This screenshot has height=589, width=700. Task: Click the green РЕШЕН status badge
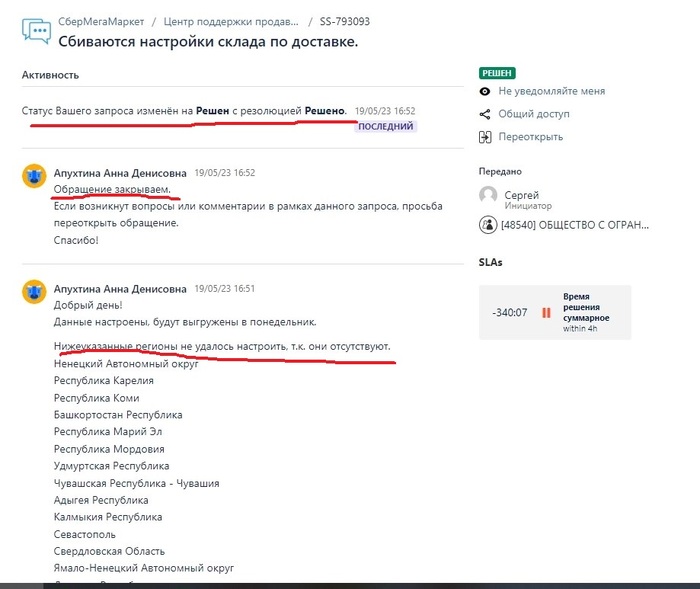click(x=497, y=73)
